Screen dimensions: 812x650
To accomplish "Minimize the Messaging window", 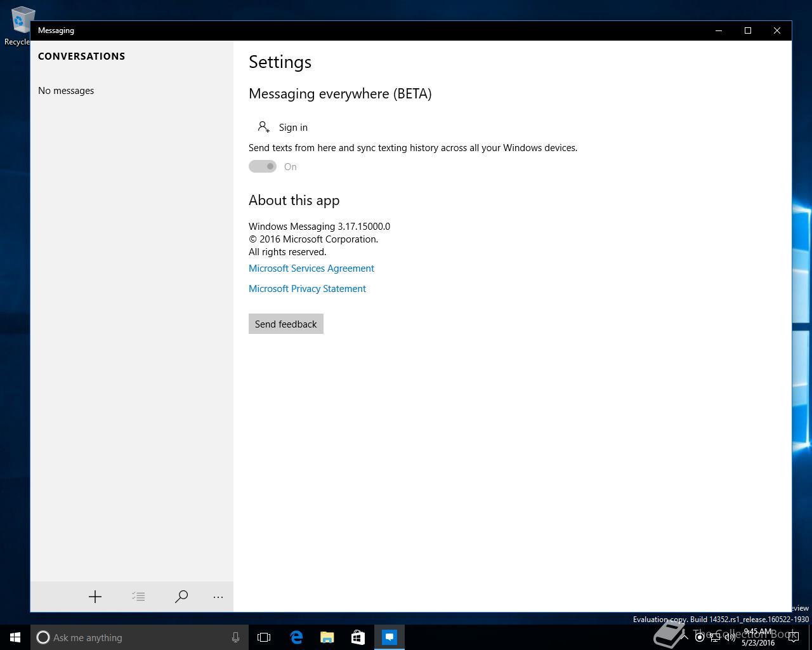I will (719, 30).
